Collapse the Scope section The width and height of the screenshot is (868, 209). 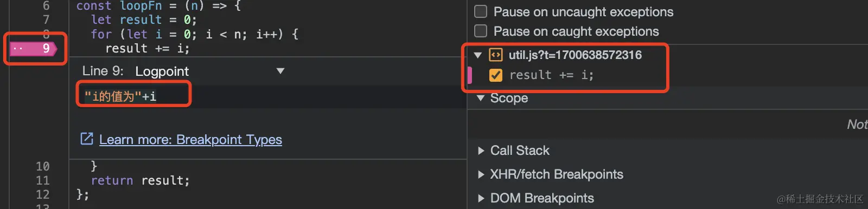point(480,99)
